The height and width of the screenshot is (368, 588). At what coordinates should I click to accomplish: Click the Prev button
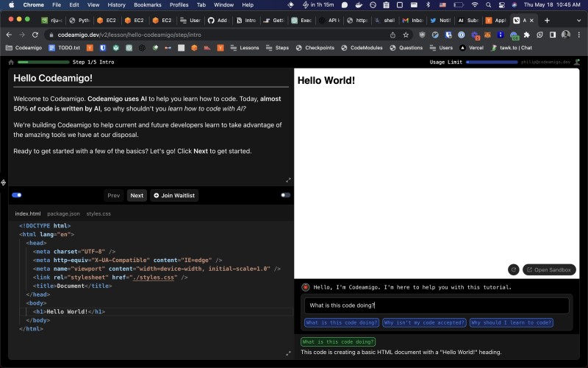[x=114, y=195]
